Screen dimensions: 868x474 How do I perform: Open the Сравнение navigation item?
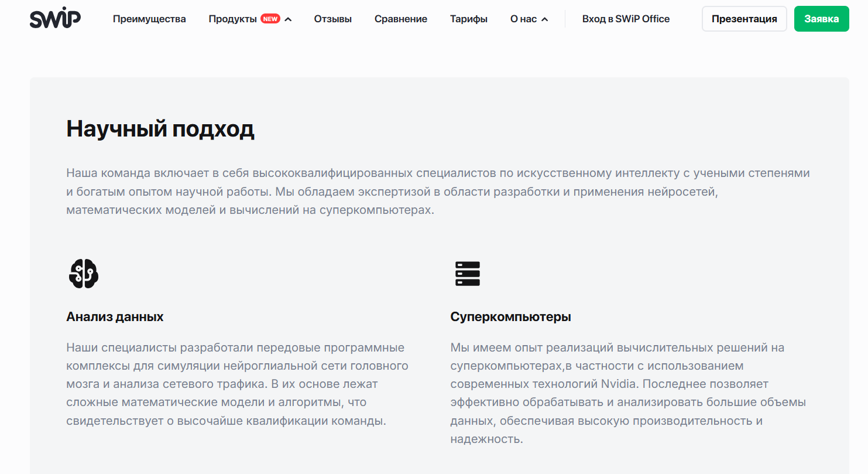[x=400, y=19]
